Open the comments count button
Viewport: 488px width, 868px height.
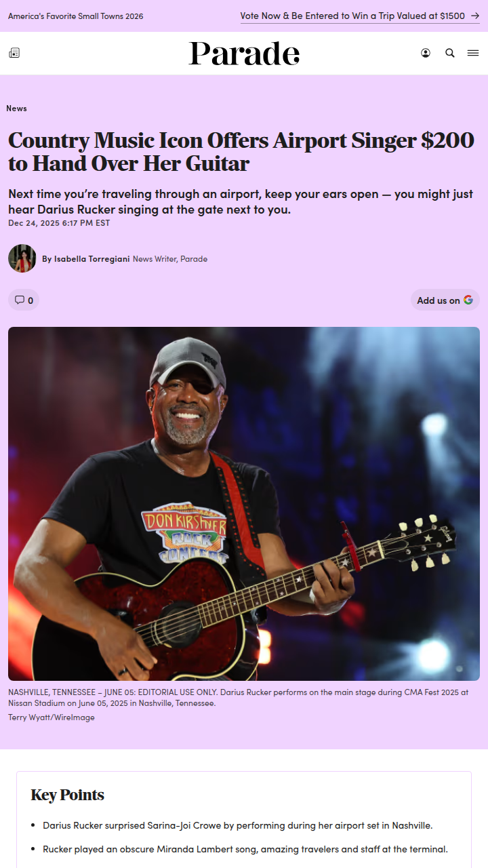24,300
